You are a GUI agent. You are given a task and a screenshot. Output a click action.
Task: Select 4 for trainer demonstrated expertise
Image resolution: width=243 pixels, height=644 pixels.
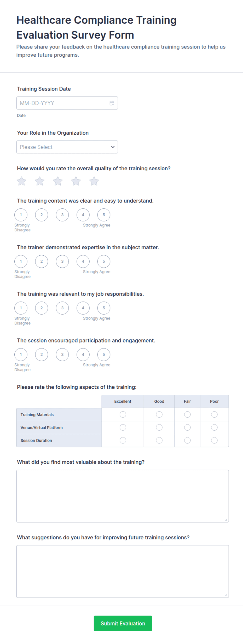point(83,261)
